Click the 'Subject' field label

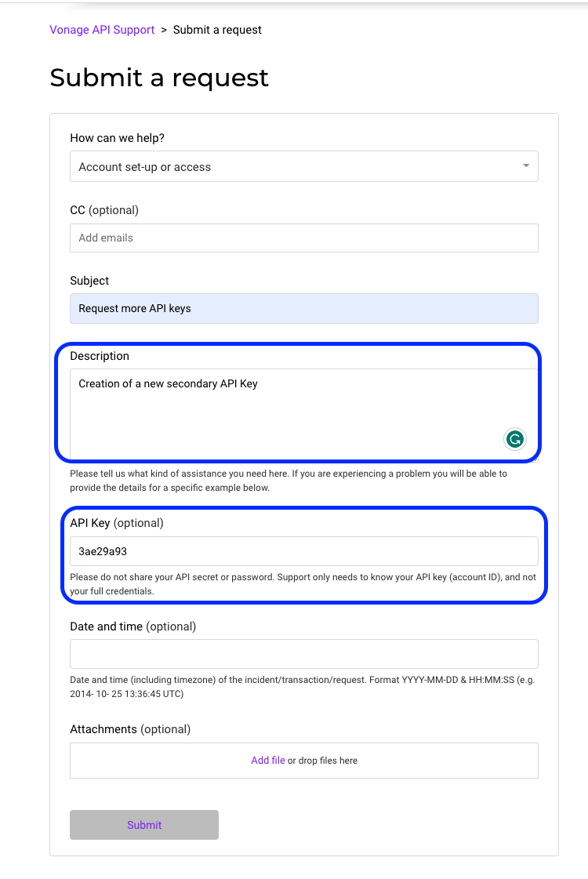(x=89, y=281)
